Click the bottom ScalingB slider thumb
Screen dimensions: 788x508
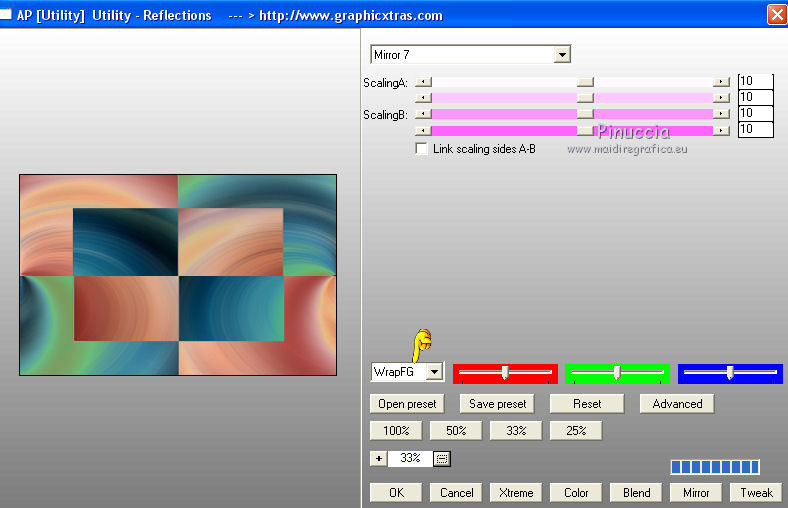coord(585,131)
